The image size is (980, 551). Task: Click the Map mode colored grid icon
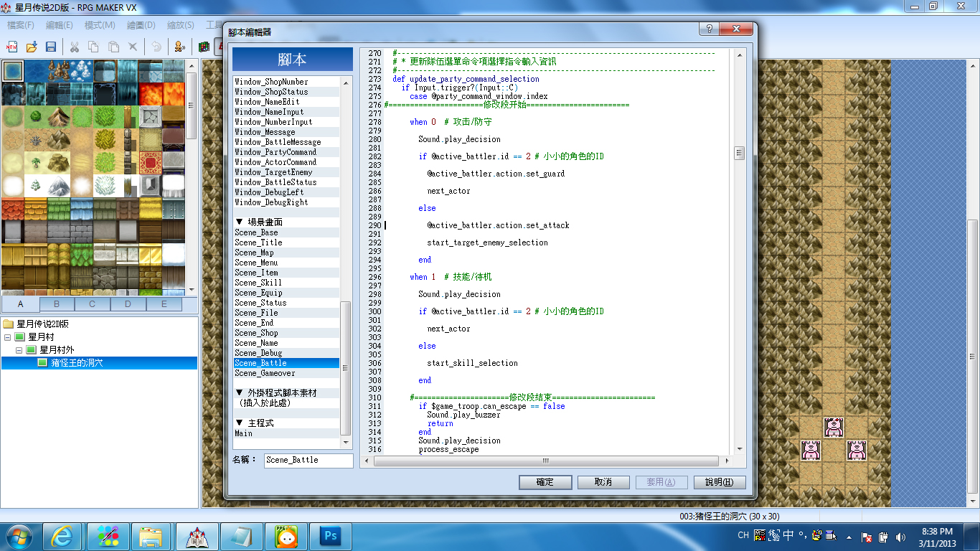204,47
